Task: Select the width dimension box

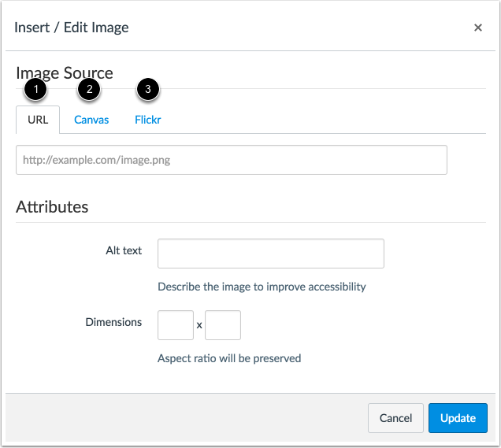Action: point(176,325)
